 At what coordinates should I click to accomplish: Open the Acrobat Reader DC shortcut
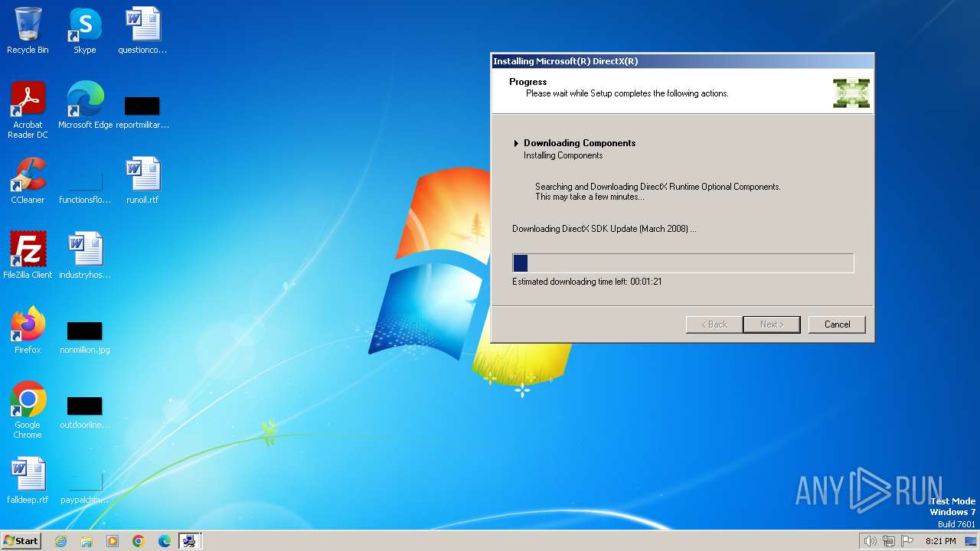[x=28, y=110]
